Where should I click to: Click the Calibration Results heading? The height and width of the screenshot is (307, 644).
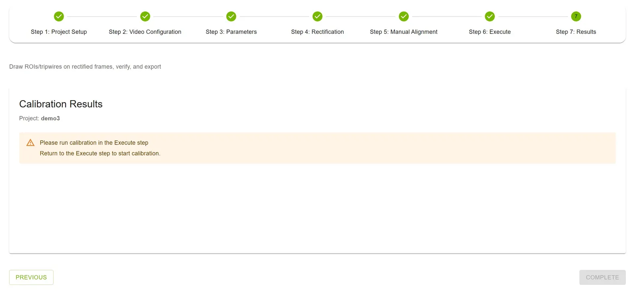tap(61, 104)
